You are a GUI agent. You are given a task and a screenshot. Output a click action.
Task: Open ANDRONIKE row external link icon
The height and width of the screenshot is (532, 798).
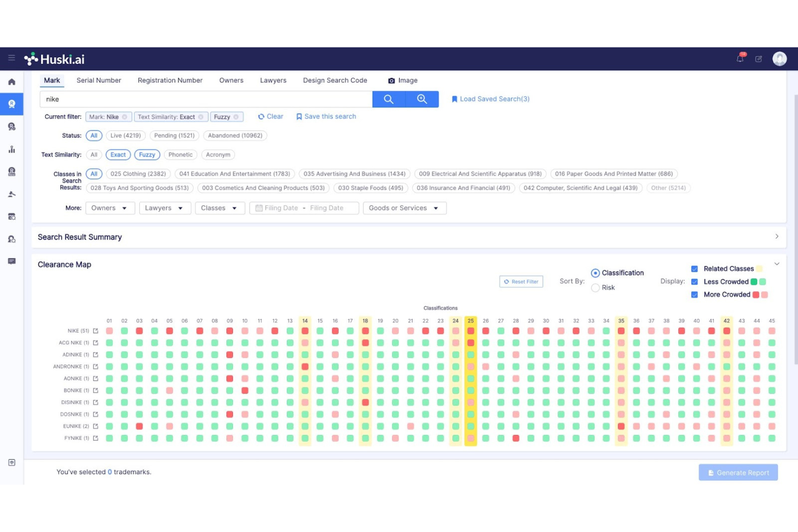pyautogui.click(x=95, y=367)
